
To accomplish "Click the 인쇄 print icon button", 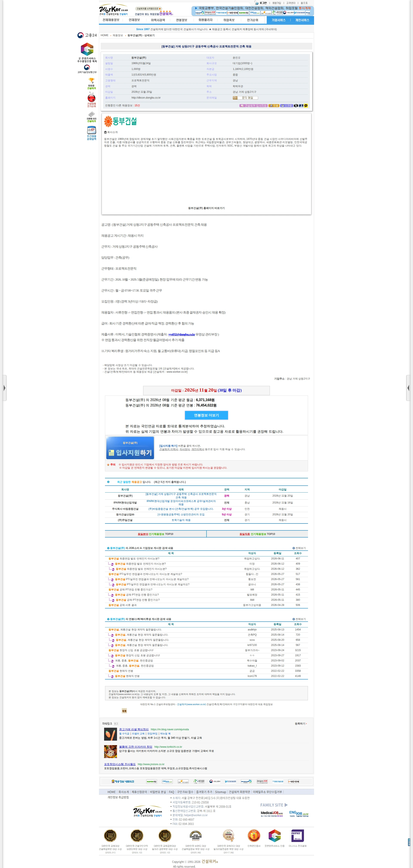I will (x=274, y=106).
